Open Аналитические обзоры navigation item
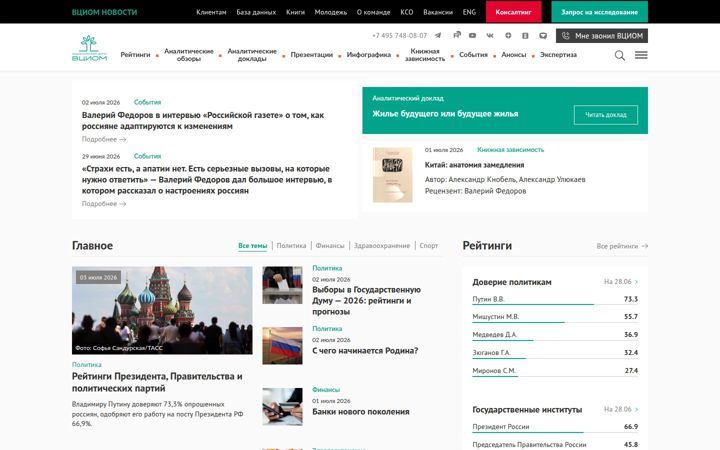Screen dimensions: 720x450 coord(189,55)
